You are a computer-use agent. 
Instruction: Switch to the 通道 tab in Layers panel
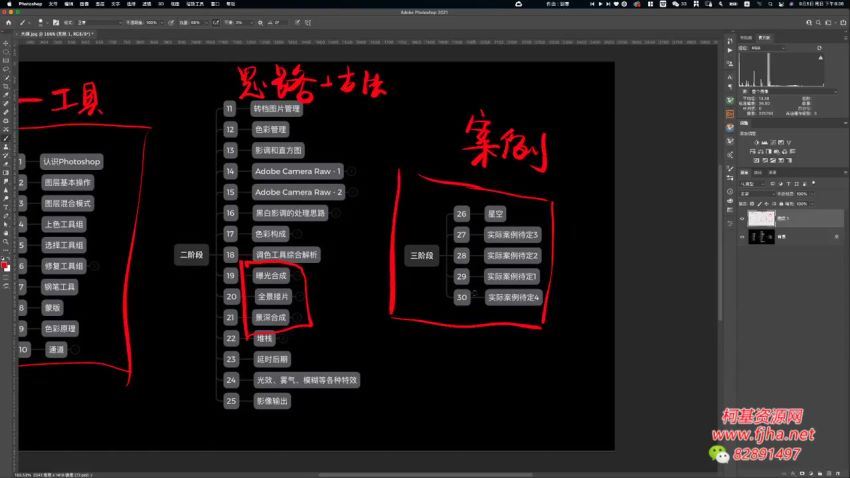point(758,172)
